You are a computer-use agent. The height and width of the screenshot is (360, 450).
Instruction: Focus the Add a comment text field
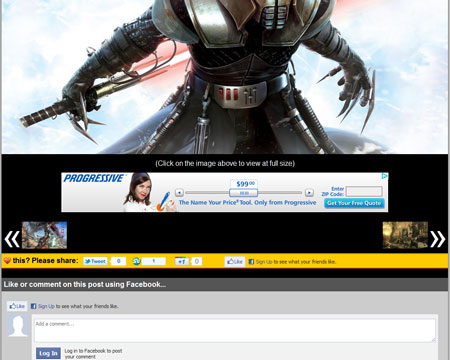235,330
